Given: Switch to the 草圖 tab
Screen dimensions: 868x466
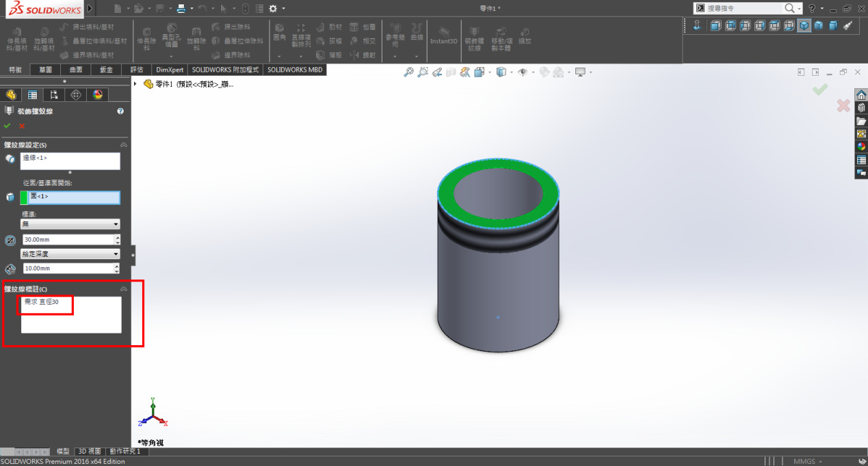Looking at the screenshot, I should [x=45, y=70].
